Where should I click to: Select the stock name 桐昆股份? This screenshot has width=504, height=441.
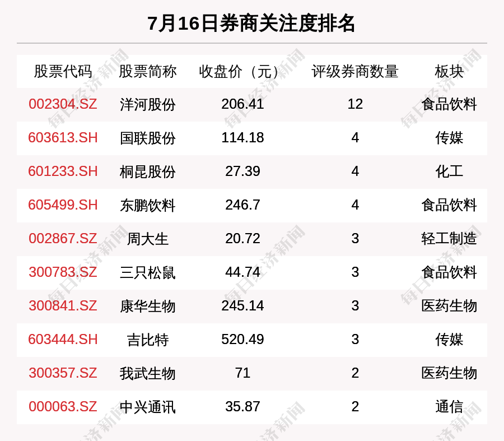[x=147, y=171]
